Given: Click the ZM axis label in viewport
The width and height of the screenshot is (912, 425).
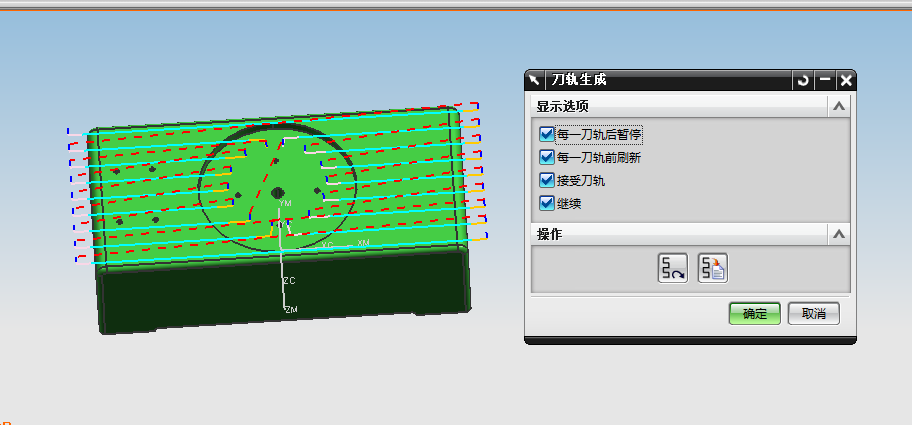Looking at the screenshot, I should (291, 310).
